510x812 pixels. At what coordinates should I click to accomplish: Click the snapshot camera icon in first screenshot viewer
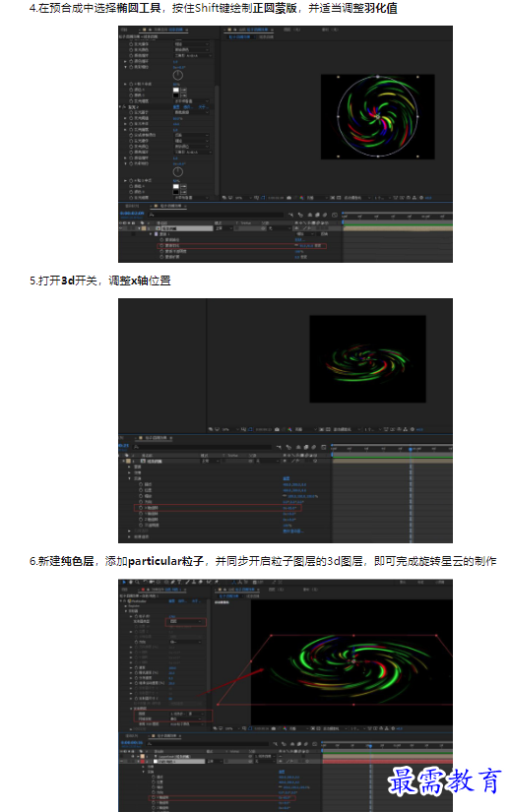point(288,197)
